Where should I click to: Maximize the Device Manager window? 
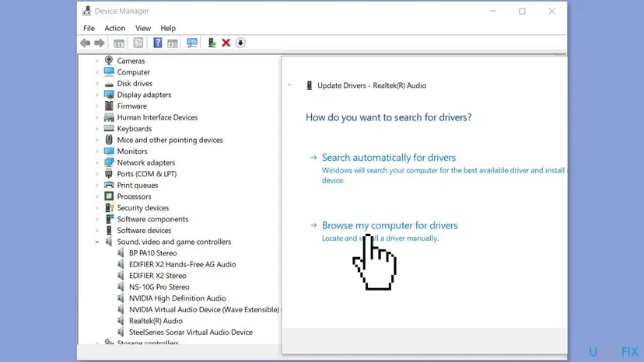click(x=522, y=11)
